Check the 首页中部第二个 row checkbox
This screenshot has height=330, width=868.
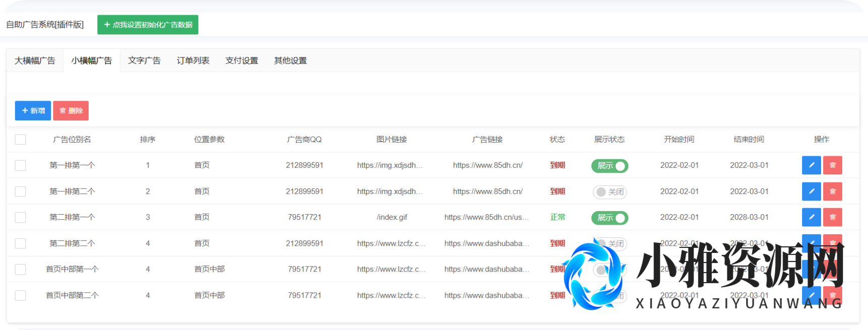point(20,295)
